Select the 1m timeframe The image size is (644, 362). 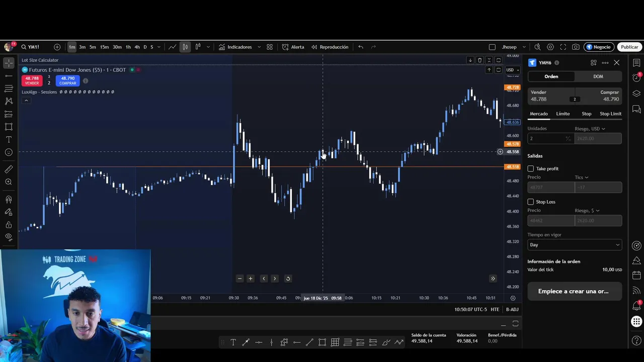click(x=72, y=47)
